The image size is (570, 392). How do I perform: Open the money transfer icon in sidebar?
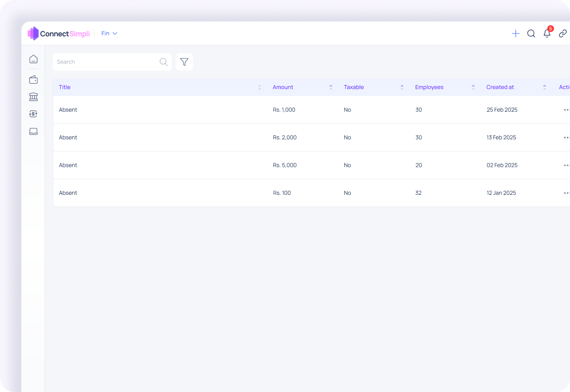tap(33, 114)
